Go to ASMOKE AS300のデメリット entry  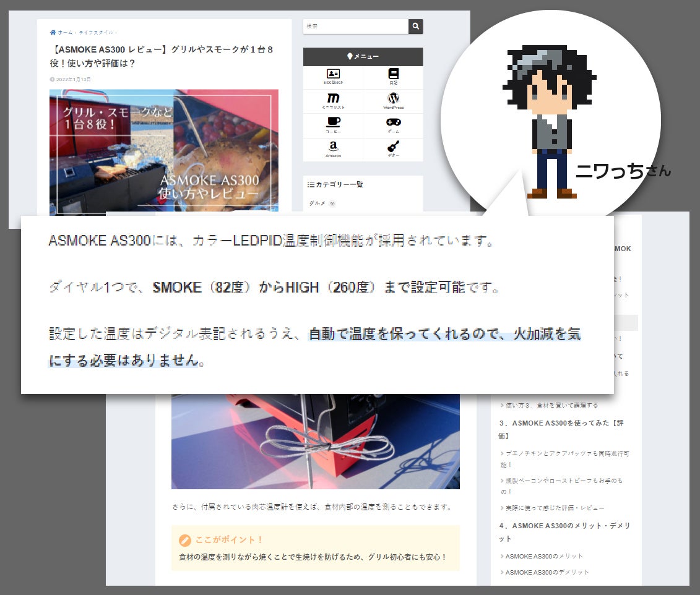(x=547, y=572)
